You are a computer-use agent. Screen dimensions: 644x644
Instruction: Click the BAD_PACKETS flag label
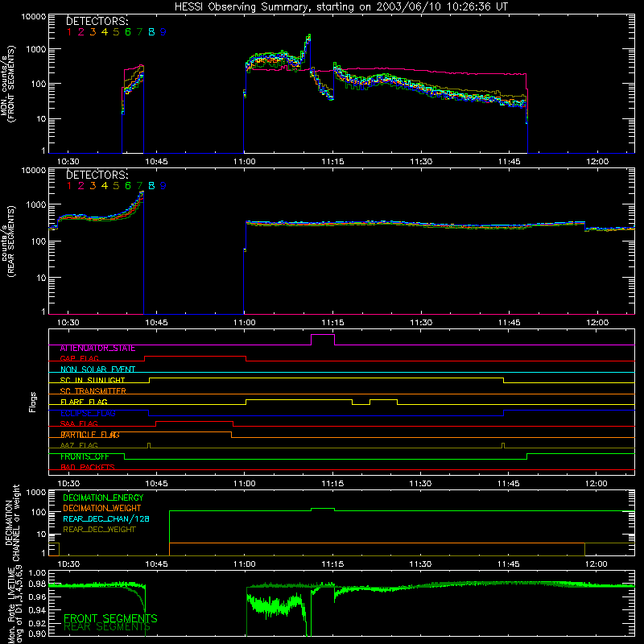tap(88, 467)
